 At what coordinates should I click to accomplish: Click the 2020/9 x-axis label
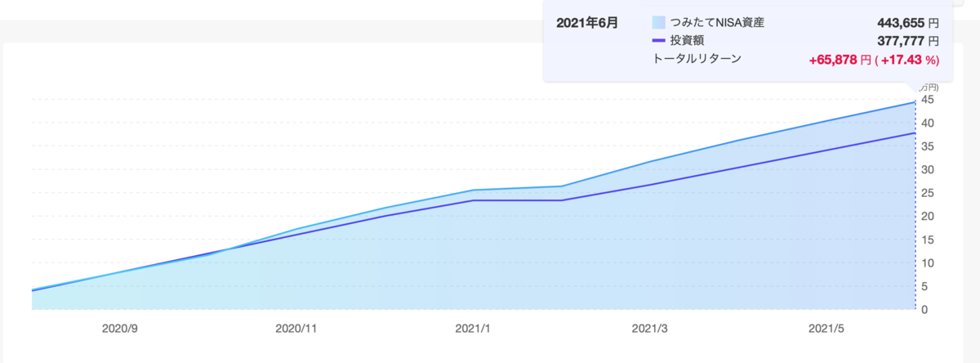tap(122, 329)
